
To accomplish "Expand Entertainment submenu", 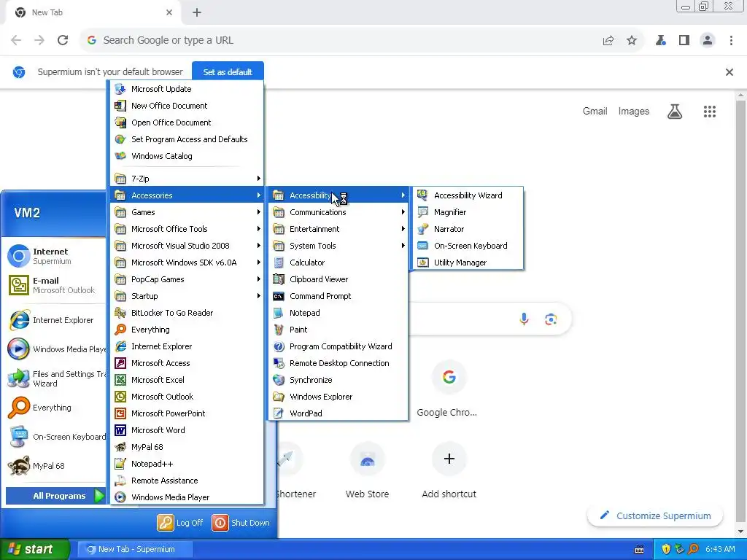I will pyautogui.click(x=338, y=229).
